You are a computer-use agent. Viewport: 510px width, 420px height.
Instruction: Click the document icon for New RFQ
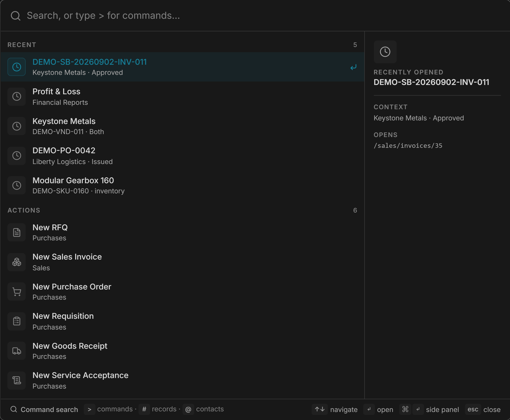coord(16,233)
